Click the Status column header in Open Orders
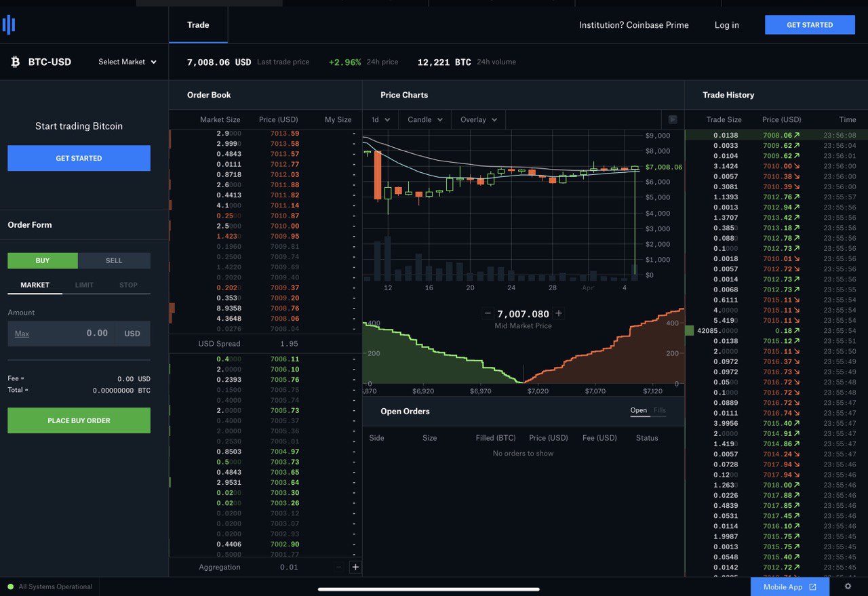This screenshot has width=868, height=596. click(x=647, y=438)
